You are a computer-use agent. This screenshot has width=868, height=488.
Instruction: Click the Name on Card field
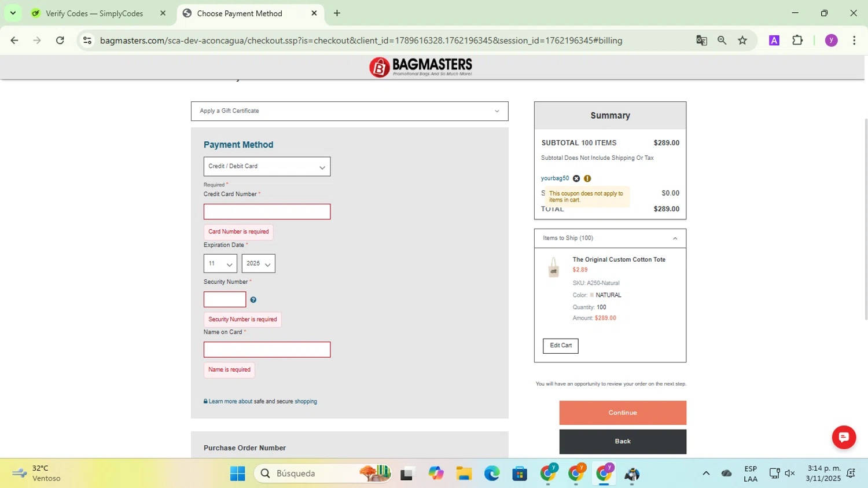click(267, 350)
